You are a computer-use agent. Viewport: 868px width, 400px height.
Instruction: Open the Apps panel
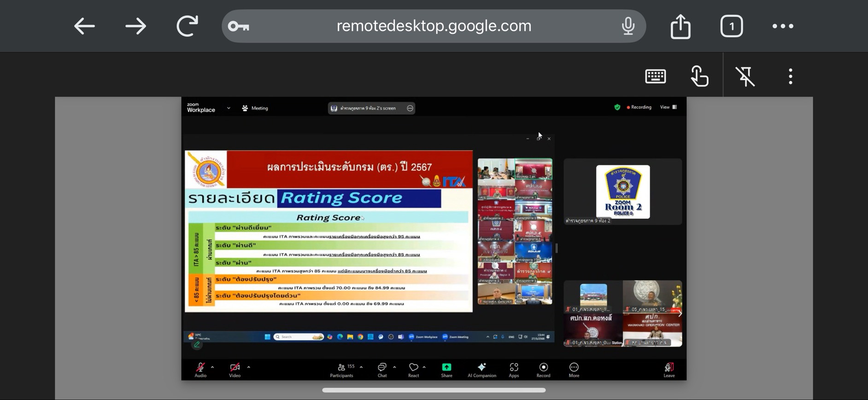514,369
